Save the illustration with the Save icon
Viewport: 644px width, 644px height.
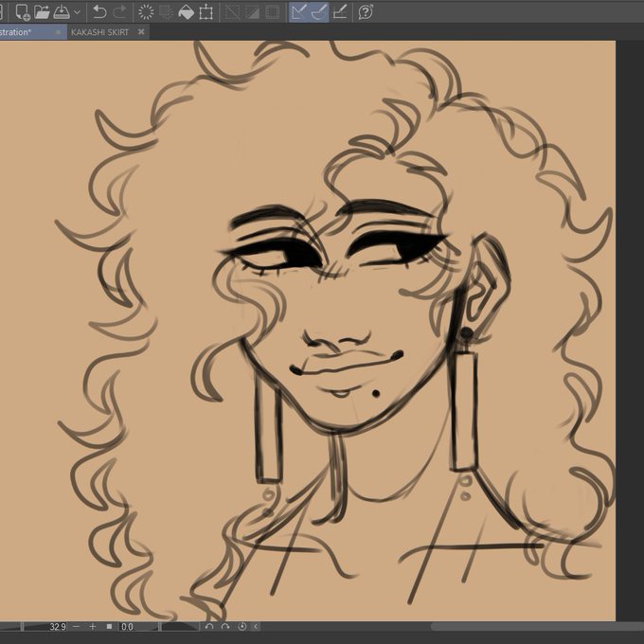(x=62, y=12)
